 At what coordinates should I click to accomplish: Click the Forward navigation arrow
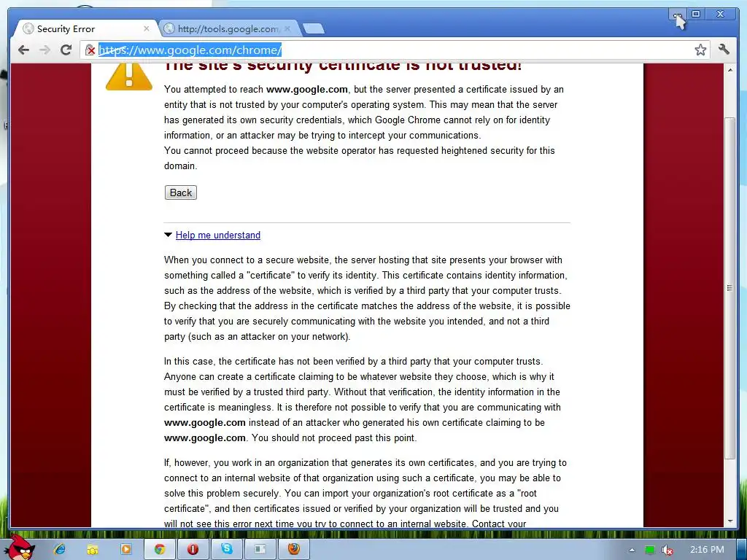[44, 50]
